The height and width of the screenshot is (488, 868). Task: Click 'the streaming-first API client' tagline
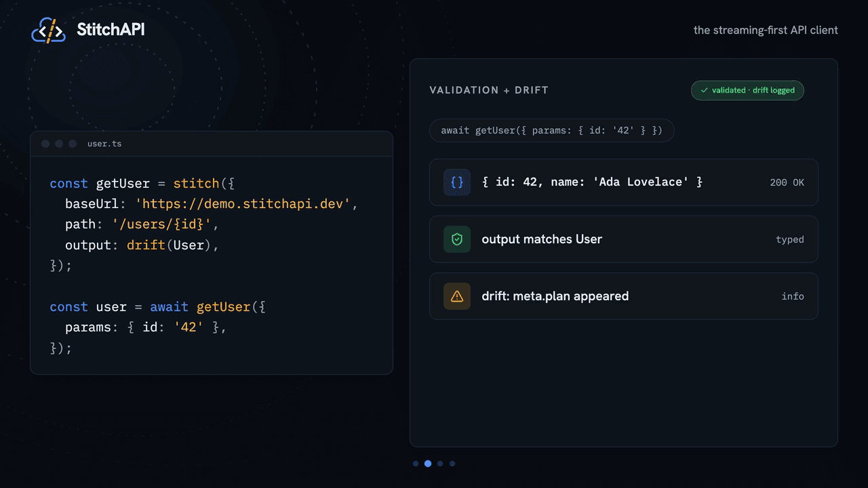tap(766, 30)
